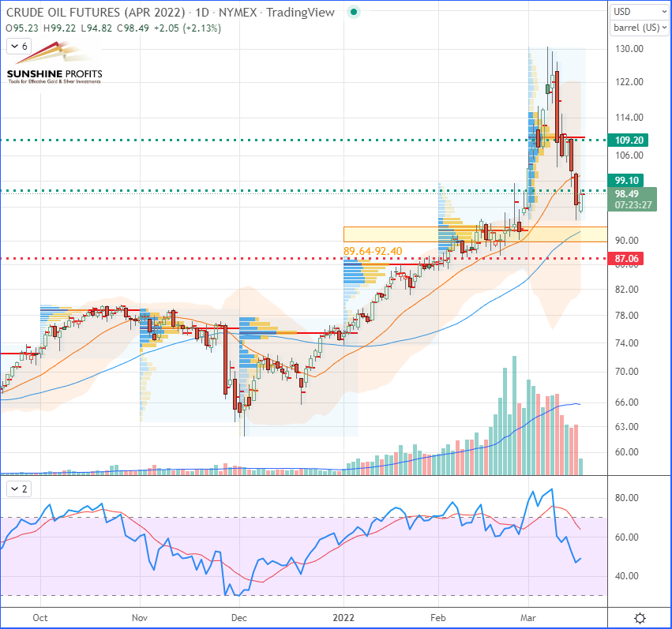
Task: Click the 63.00 price scale value
Action: [626, 427]
